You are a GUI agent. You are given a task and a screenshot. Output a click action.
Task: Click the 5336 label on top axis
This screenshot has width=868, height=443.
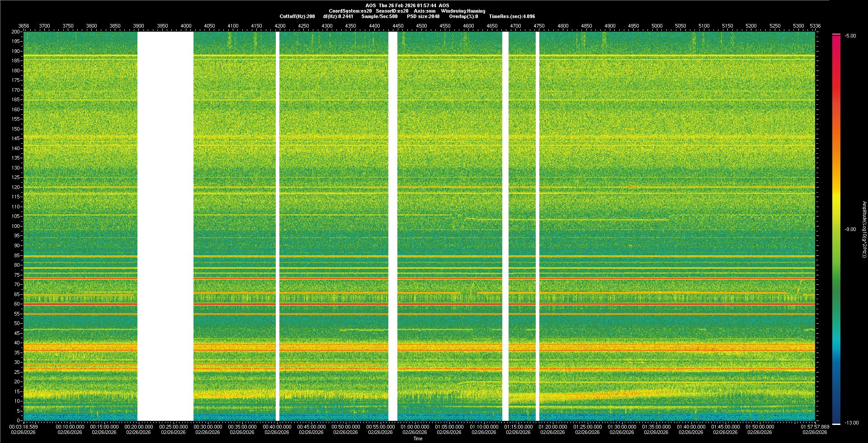point(815,26)
